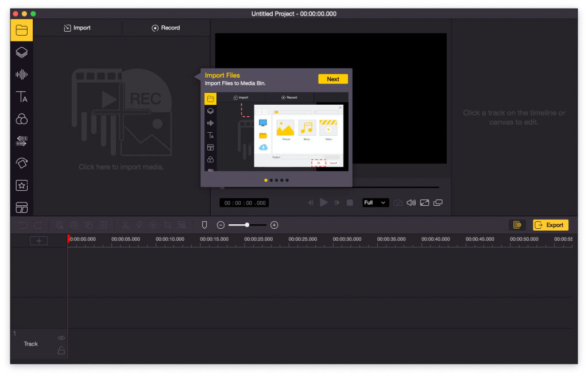Open the Full preview size dropdown
Image resolution: width=588 pixels, height=376 pixels.
376,203
